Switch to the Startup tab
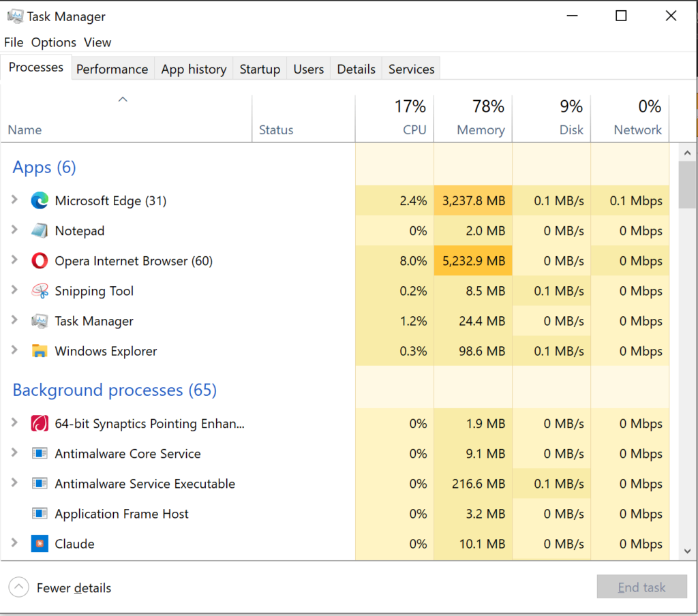 click(260, 69)
